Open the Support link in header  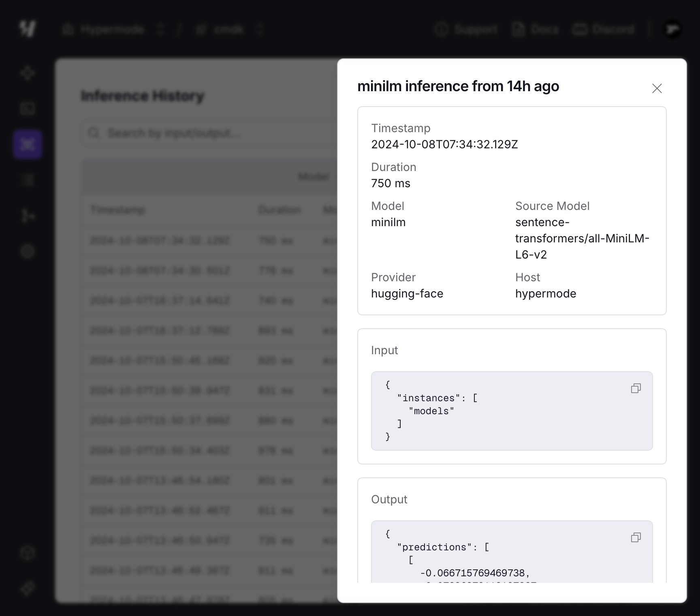466,30
